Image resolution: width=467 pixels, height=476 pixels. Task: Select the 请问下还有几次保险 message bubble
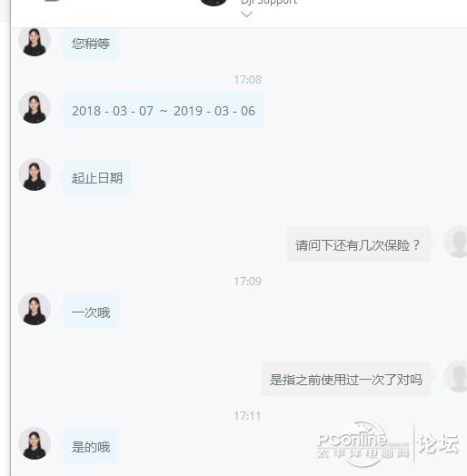click(359, 244)
